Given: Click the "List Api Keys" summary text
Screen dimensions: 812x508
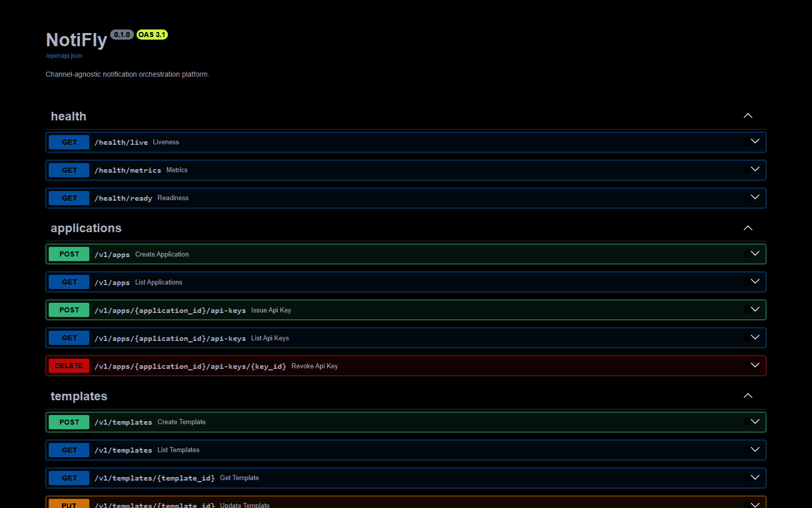Looking at the screenshot, I should pos(270,338).
